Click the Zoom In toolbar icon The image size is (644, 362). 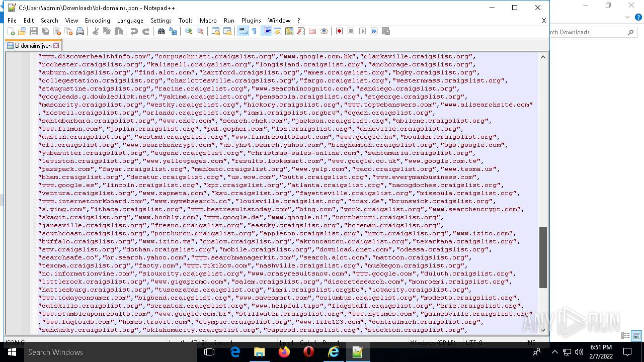click(189, 31)
